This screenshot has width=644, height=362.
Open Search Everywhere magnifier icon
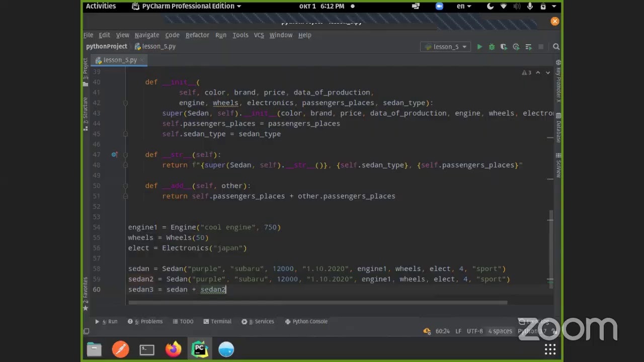click(556, 47)
